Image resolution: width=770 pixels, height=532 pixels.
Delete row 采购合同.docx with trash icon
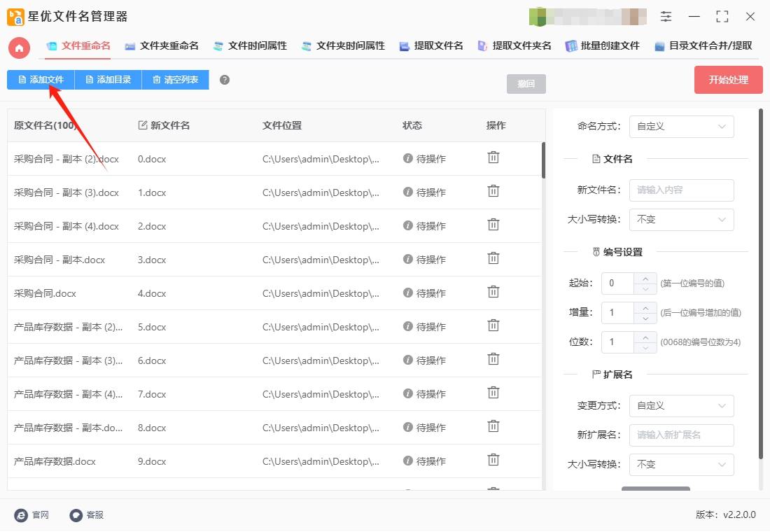(493, 293)
